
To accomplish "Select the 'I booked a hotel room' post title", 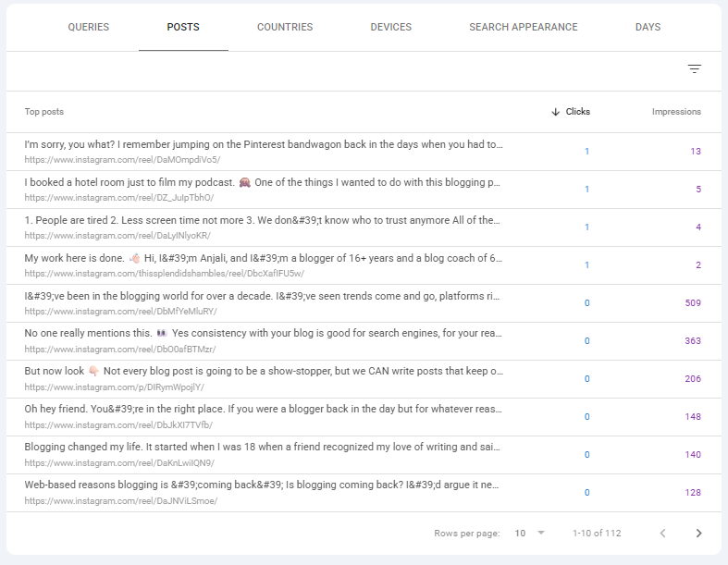I will coord(263,182).
